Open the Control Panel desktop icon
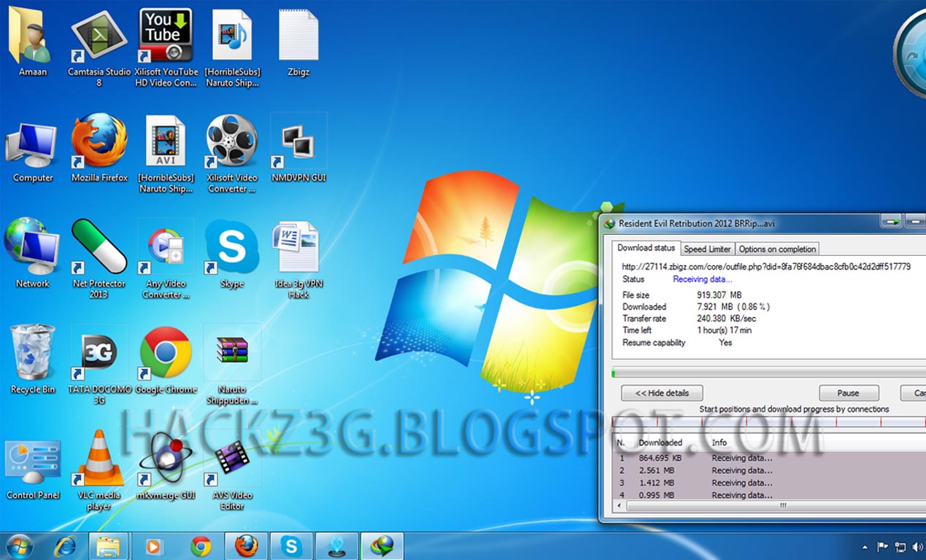Viewport: 926px width, 560px height. (x=33, y=470)
